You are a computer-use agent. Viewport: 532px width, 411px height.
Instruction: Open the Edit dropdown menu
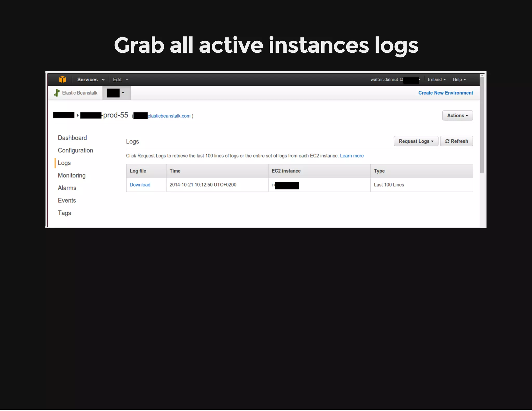coord(121,79)
